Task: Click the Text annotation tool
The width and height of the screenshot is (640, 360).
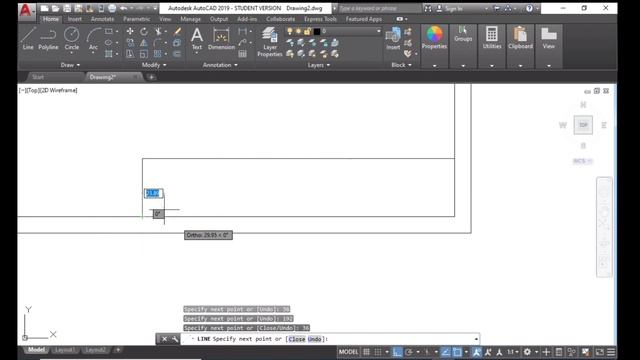Action: 197,38
